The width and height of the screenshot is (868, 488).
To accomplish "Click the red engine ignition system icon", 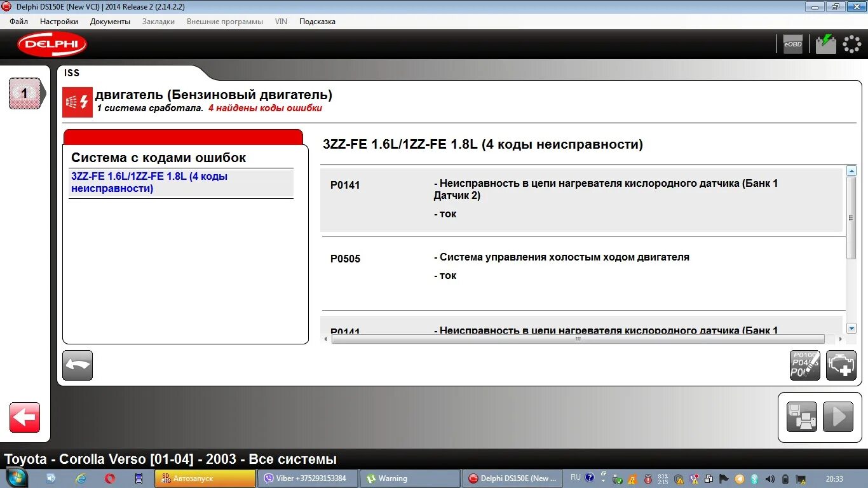I will (78, 102).
